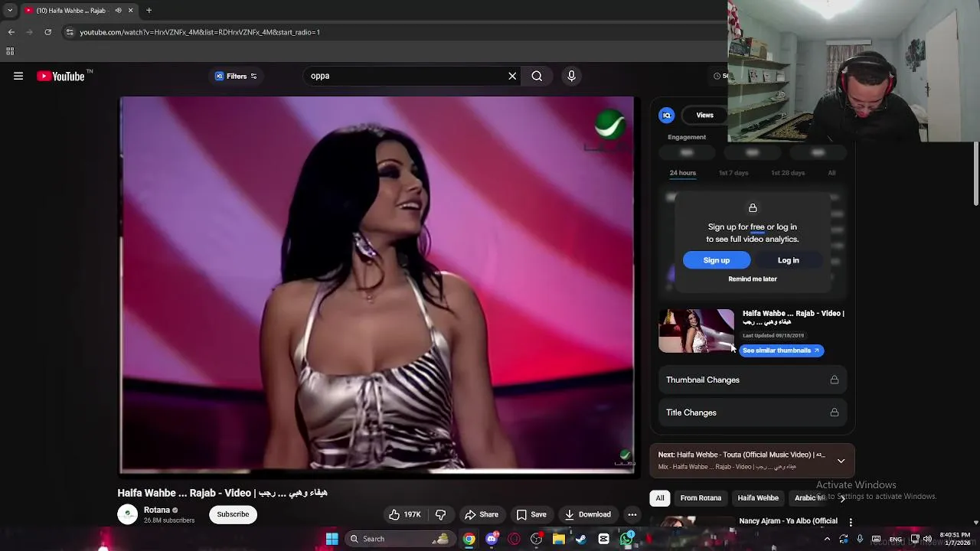This screenshot has width=980, height=551.
Task: Click the Rotana channel avatar
Action: pyautogui.click(x=128, y=514)
